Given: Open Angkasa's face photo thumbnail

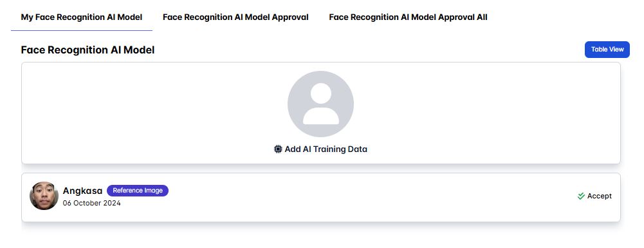Looking at the screenshot, I should click(44, 196).
